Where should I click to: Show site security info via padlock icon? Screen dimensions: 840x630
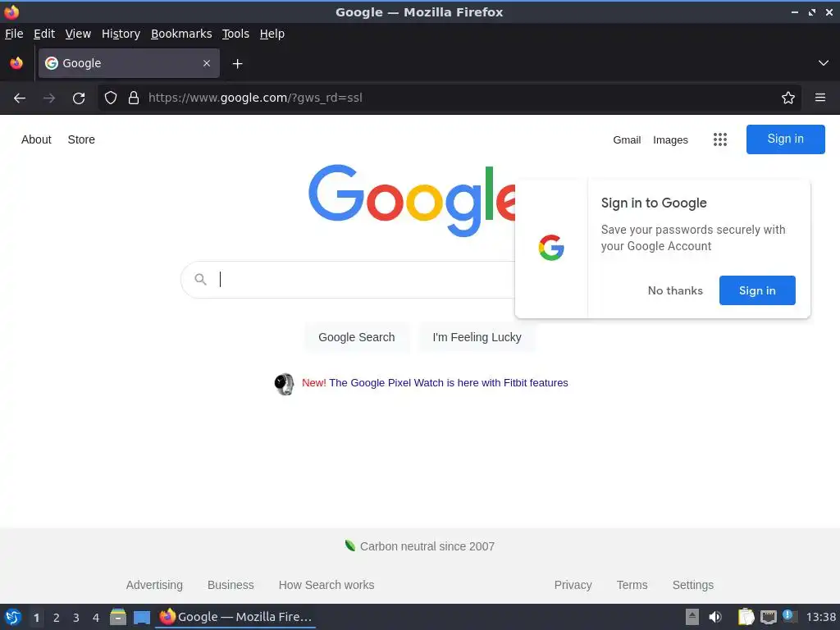(134, 98)
